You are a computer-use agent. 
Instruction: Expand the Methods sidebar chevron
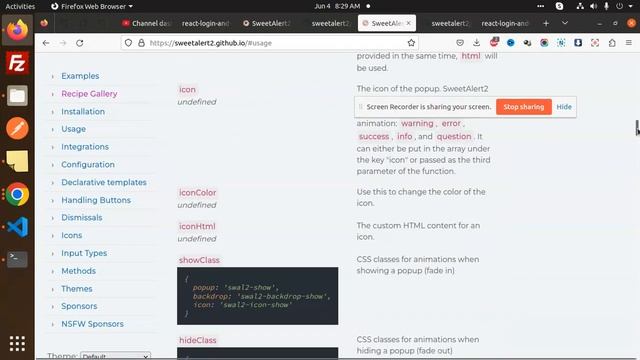(53, 271)
